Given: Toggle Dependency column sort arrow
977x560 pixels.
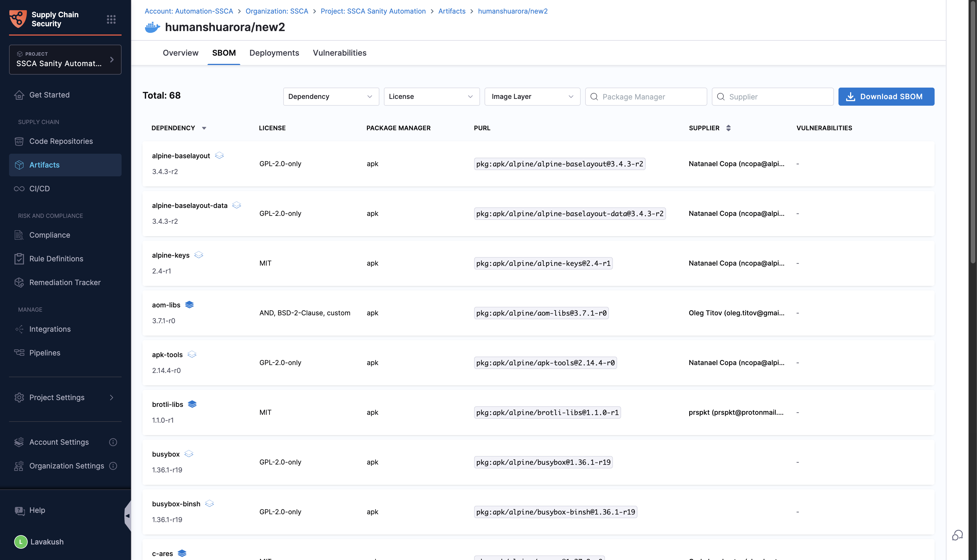Looking at the screenshot, I should click(x=204, y=128).
